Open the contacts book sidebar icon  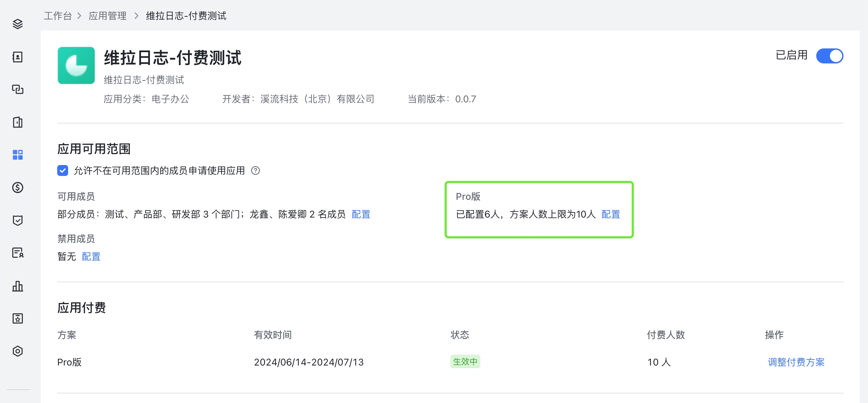18,57
